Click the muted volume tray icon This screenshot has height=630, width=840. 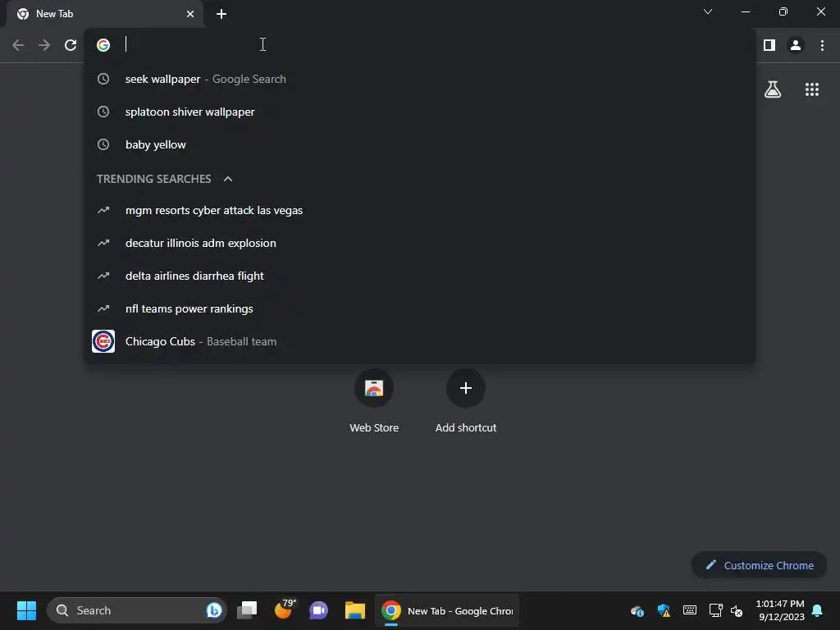pos(737,610)
